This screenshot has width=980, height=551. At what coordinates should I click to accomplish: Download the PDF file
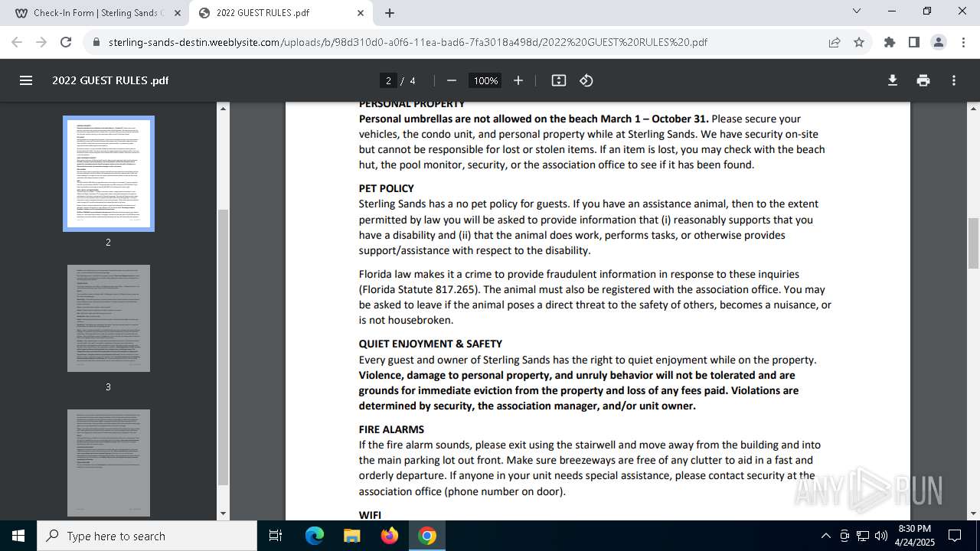[x=893, y=80]
